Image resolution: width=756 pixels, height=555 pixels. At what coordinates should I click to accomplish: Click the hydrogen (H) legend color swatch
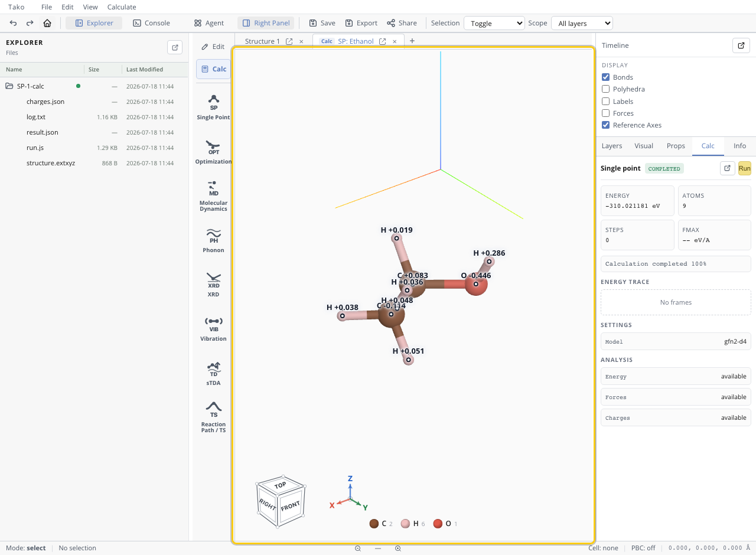405,524
